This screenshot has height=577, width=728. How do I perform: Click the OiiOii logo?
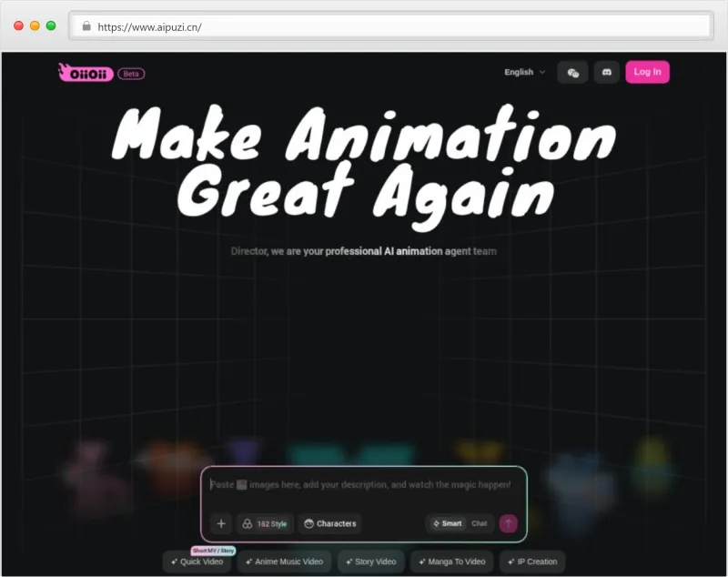(86, 73)
